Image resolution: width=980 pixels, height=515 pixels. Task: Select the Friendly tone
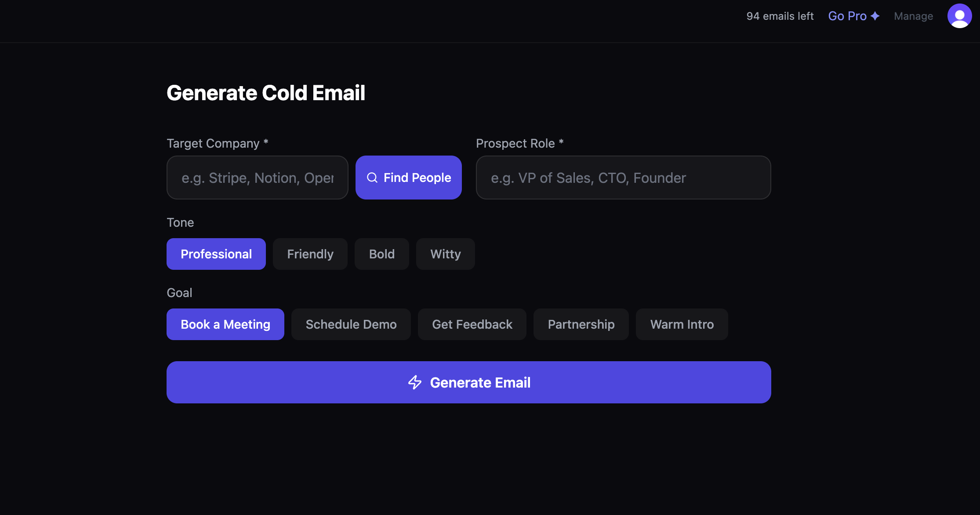coord(310,254)
